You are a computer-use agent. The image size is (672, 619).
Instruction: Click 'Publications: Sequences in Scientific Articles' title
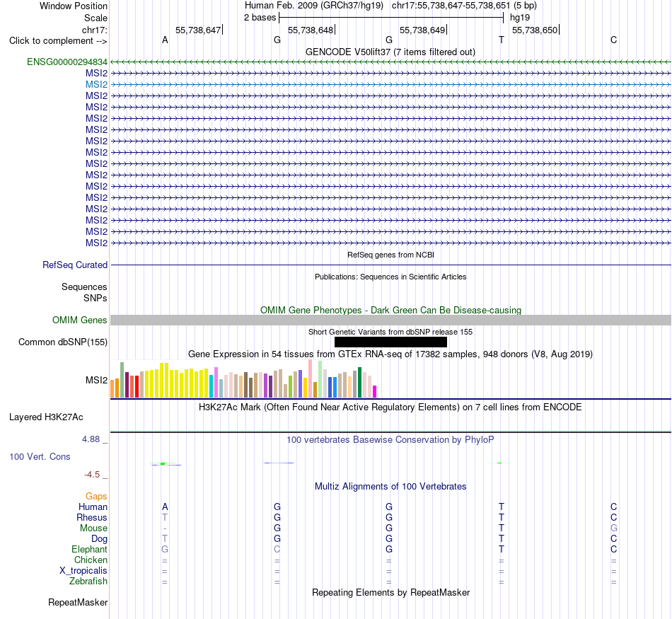pos(390,277)
